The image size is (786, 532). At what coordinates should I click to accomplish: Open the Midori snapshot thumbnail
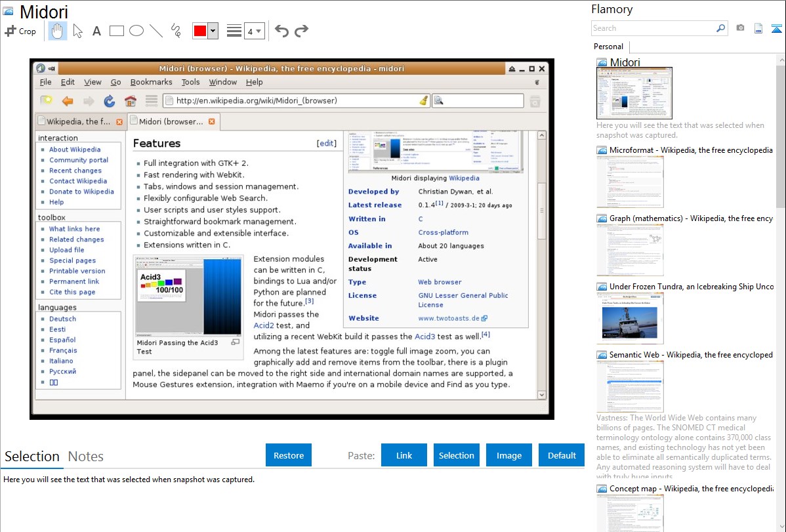click(634, 93)
